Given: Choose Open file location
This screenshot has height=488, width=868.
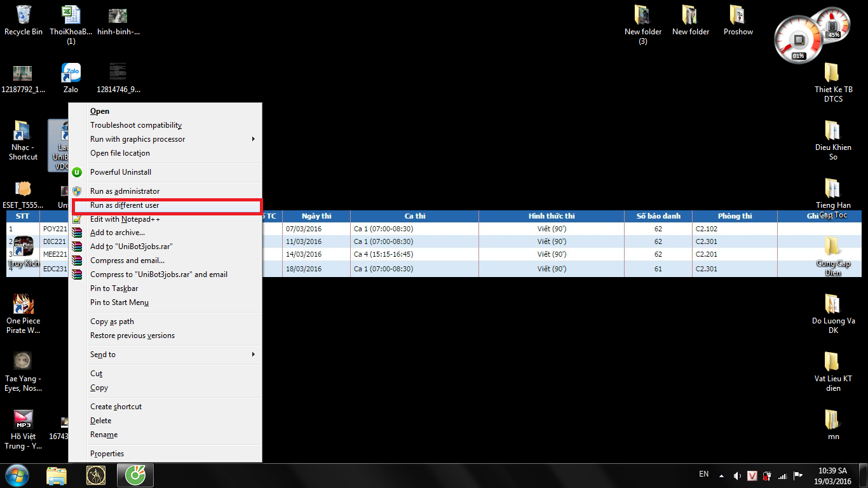Looking at the screenshot, I should click(165, 153).
